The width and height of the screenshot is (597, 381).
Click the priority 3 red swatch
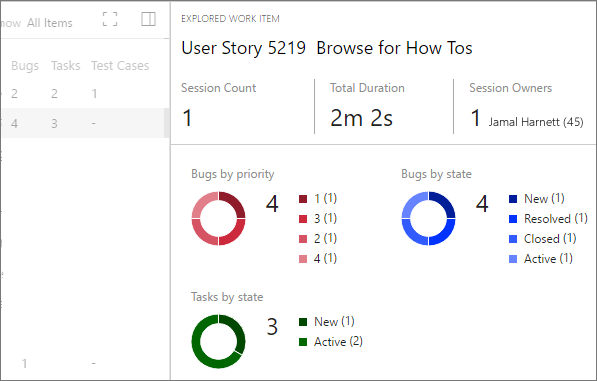coord(303,219)
